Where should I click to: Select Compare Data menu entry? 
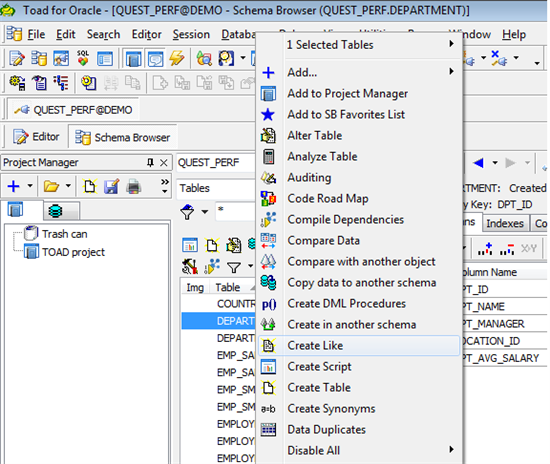coord(360,240)
